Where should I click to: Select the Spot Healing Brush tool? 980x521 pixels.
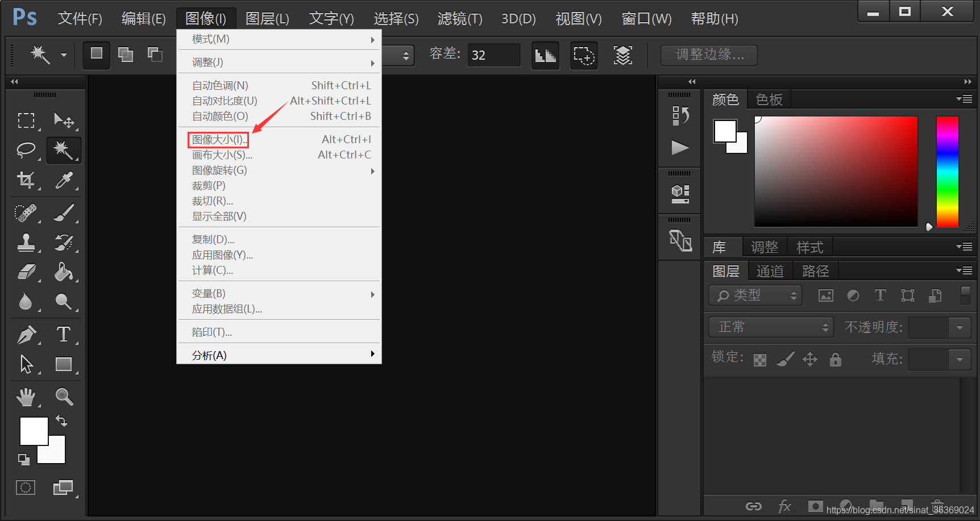pyautogui.click(x=26, y=212)
